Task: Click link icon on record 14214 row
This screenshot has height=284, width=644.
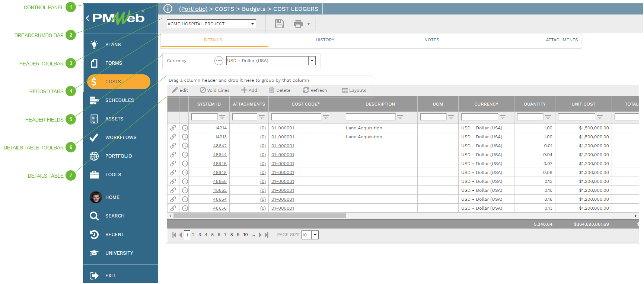Action: click(173, 128)
